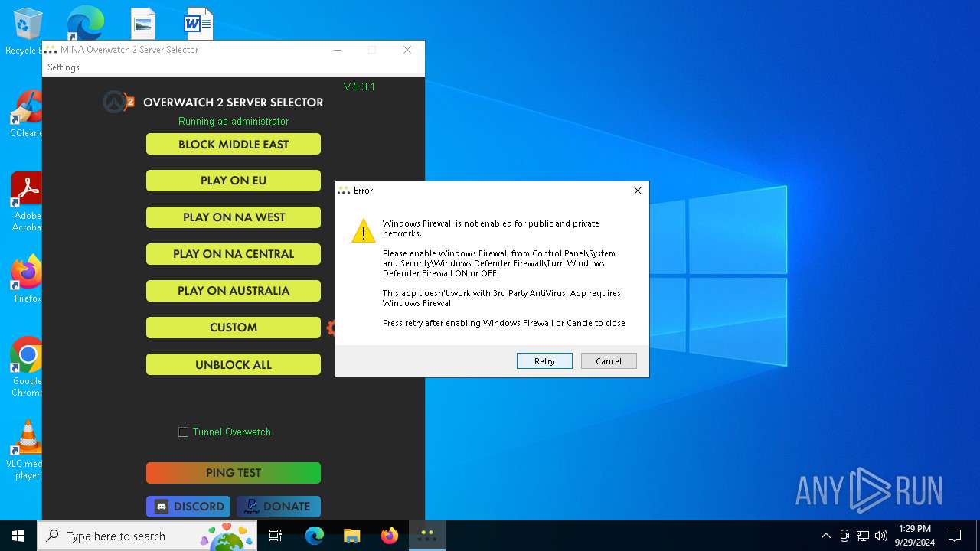The width and height of the screenshot is (980, 551).
Task: Click the MINA app taskbar icon
Action: pyautogui.click(x=427, y=536)
